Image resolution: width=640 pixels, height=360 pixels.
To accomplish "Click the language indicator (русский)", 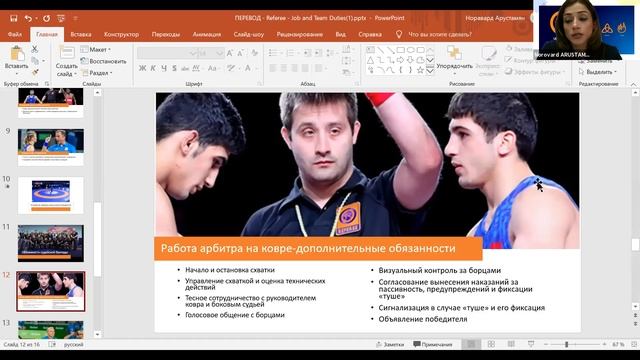I will click(x=73, y=344).
